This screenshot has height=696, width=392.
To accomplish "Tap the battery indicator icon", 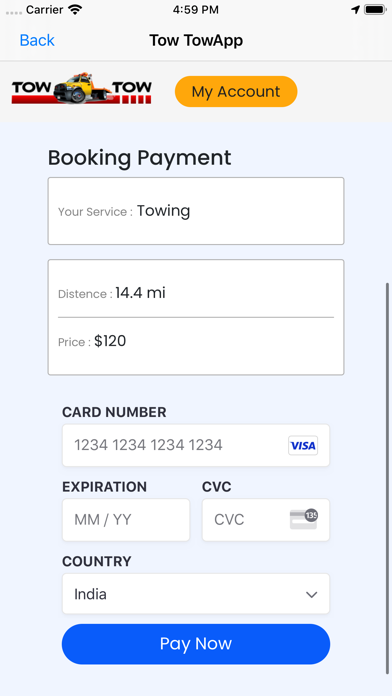I will (375, 10).
